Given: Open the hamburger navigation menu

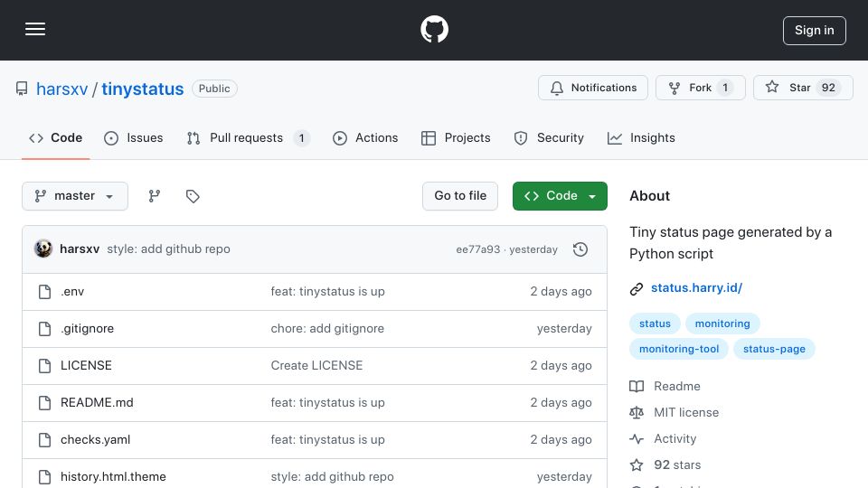Looking at the screenshot, I should point(35,29).
